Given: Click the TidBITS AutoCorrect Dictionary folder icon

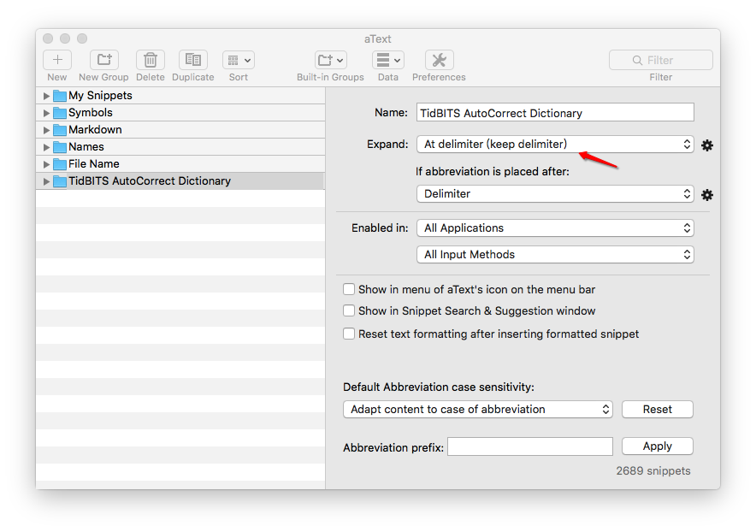Looking at the screenshot, I should click(x=60, y=181).
